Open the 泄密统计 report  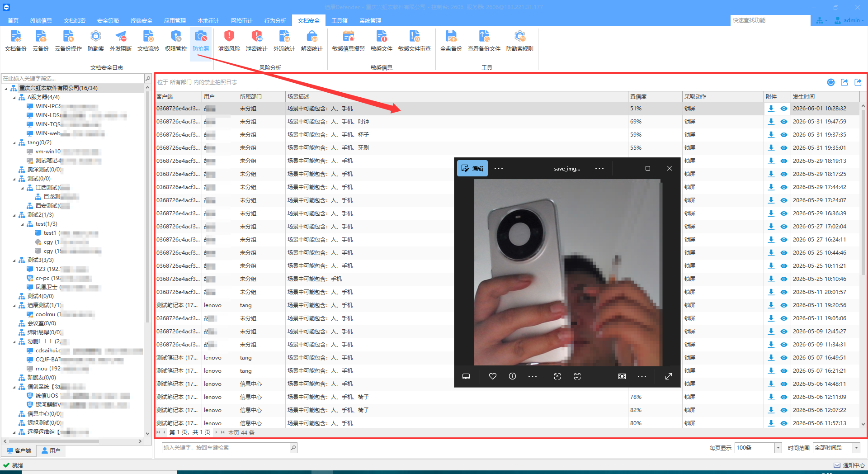[x=257, y=41]
